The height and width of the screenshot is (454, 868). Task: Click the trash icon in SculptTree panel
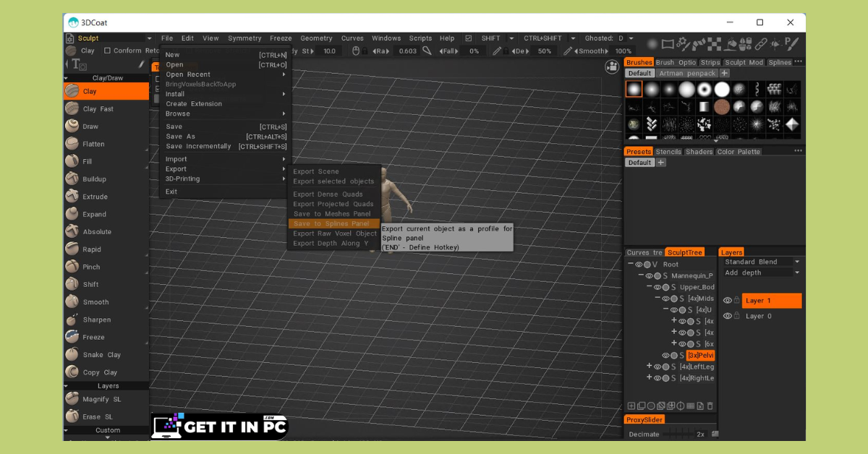click(710, 406)
